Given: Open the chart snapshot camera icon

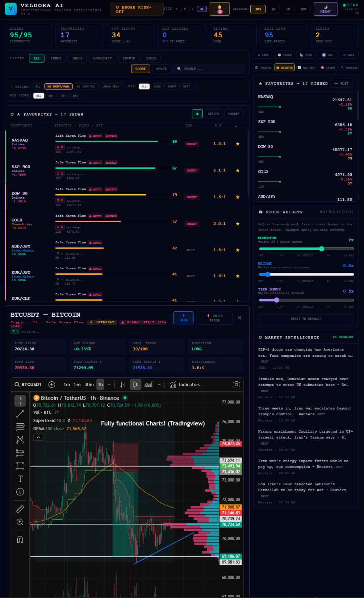Looking at the screenshot, I should [236, 385].
